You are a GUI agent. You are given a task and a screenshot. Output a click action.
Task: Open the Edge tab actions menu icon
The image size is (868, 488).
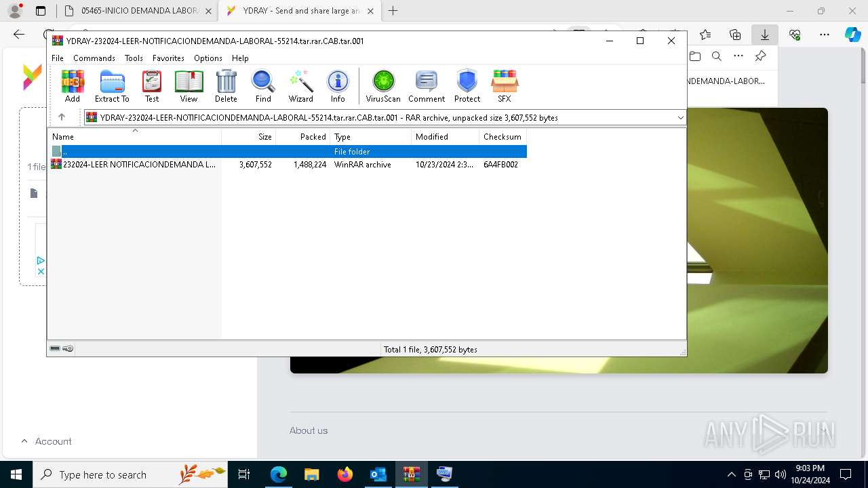41,11
